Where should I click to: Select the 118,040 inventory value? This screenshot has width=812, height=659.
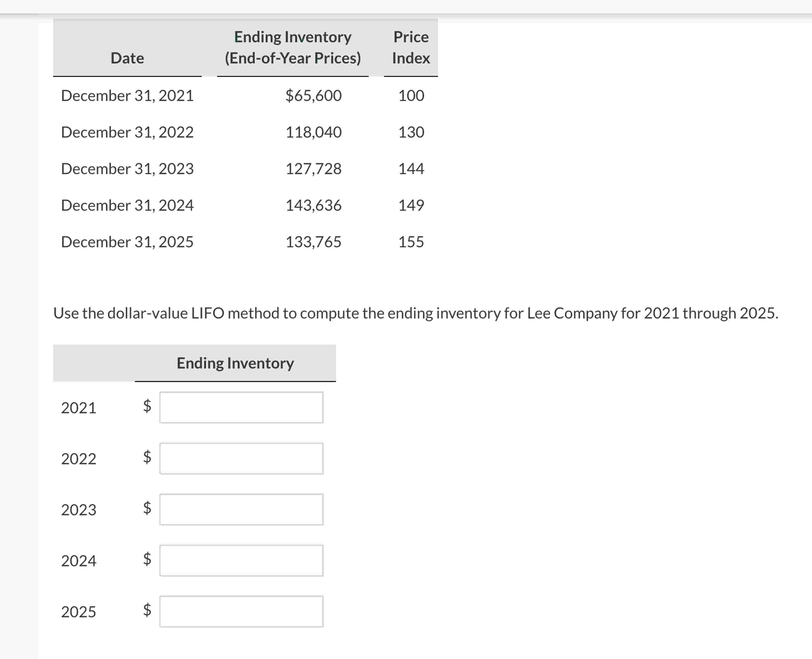(313, 132)
